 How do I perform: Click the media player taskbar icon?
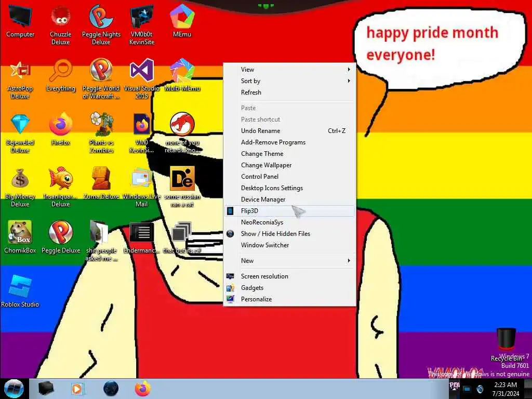(x=77, y=389)
